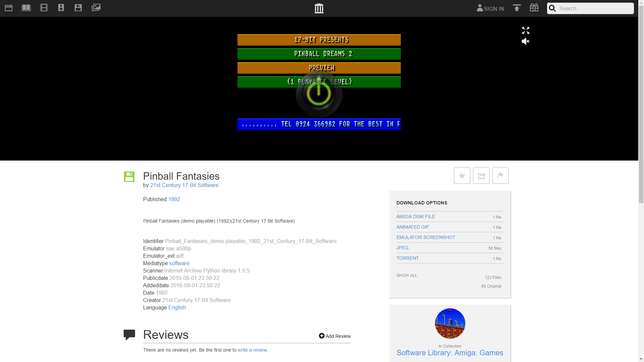Expand AMIGA DISK FILE download option
The width and height of the screenshot is (644, 362).
[416, 217]
